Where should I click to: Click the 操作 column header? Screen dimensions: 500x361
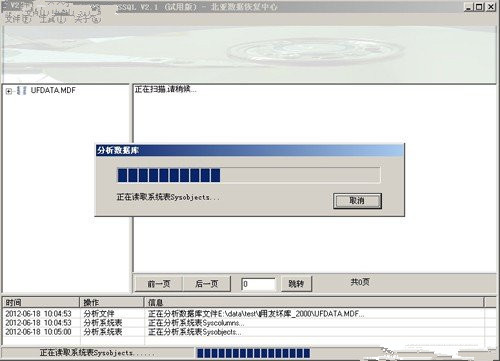click(x=112, y=302)
